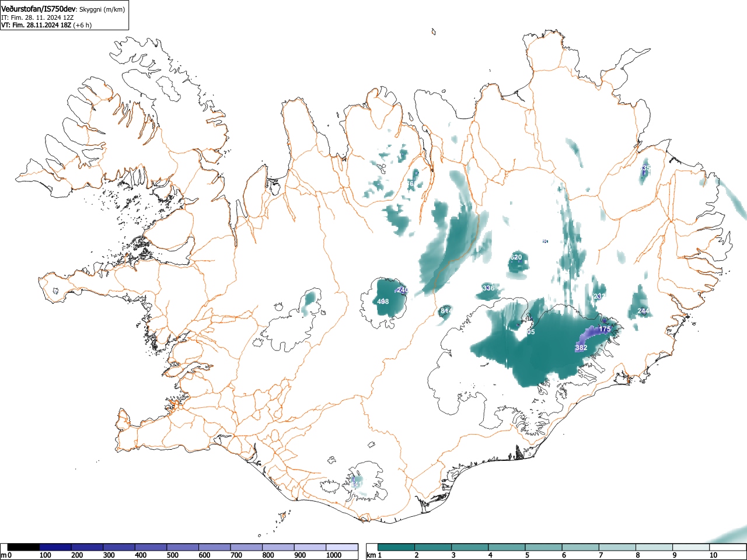Image resolution: width=747 pixels, height=560 pixels.
Task: Click the black 0–100 m legend swatch
Action: (x=23, y=547)
